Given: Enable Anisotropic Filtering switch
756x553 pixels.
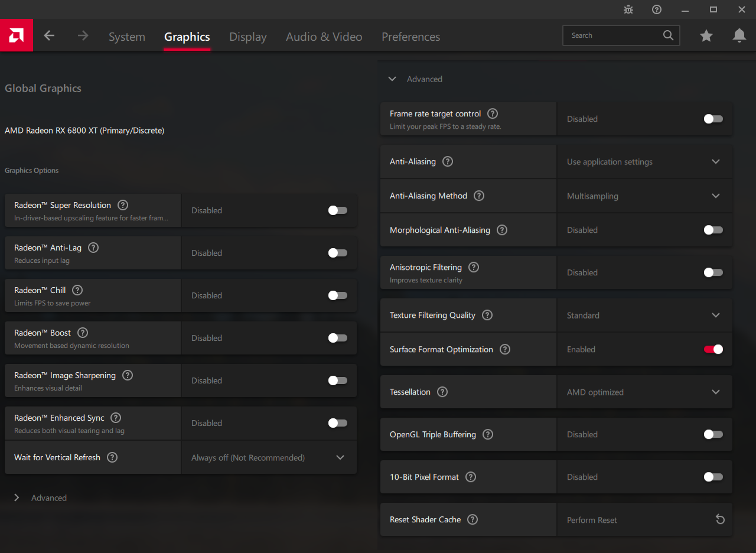Looking at the screenshot, I should (713, 272).
